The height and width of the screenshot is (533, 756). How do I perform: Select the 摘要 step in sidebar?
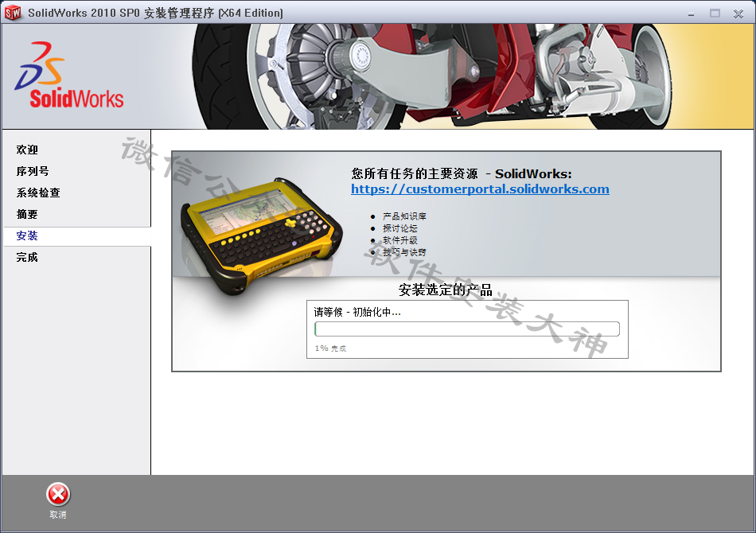[27, 214]
